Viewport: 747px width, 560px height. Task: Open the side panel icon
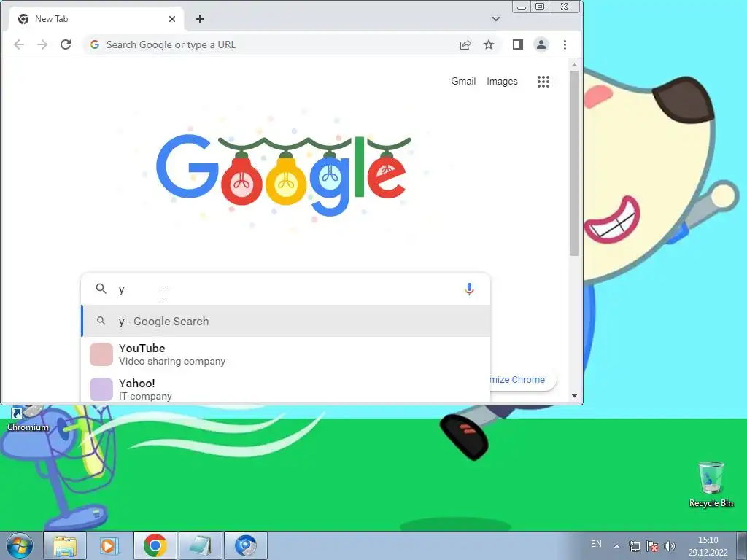pos(518,44)
